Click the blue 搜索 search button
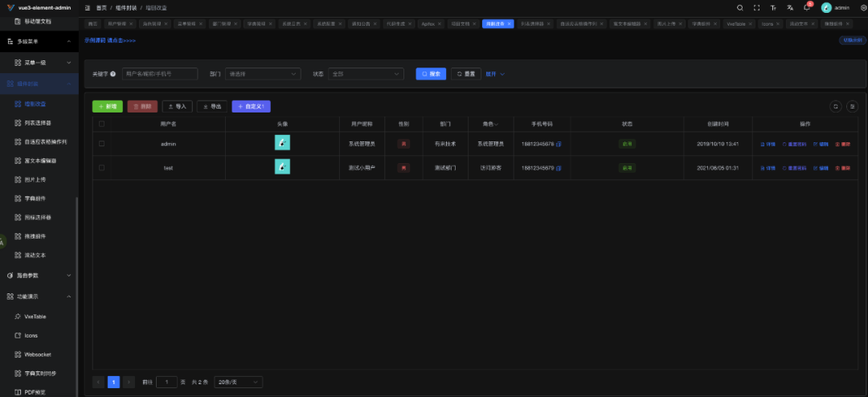The height and width of the screenshot is (397, 868). pyautogui.click(x=432, y=74)
